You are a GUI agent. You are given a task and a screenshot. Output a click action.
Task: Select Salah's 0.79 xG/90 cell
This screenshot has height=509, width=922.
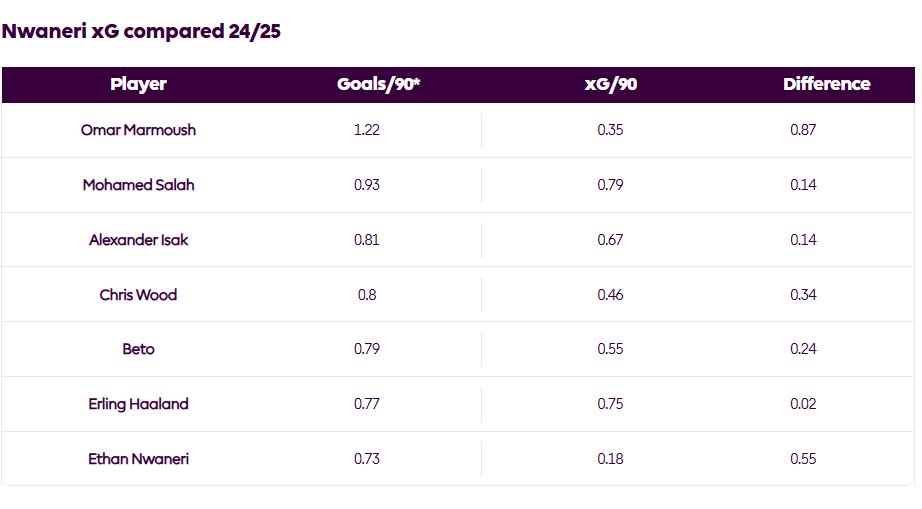point(610,185)
